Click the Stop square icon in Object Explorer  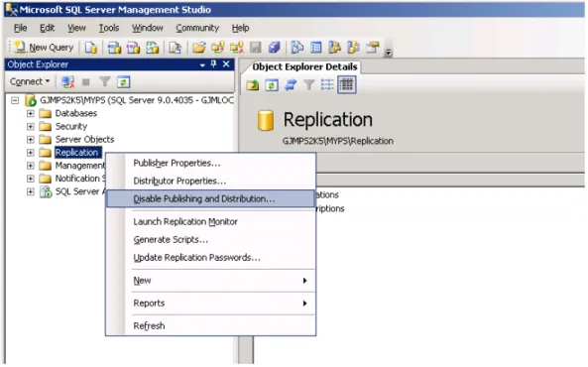(x=86, y=81)
